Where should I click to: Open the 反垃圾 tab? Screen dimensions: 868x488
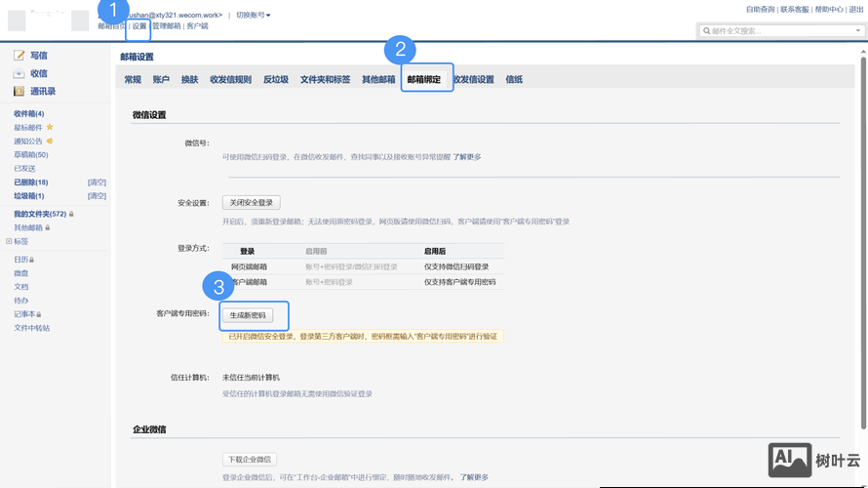pos(276,79)
